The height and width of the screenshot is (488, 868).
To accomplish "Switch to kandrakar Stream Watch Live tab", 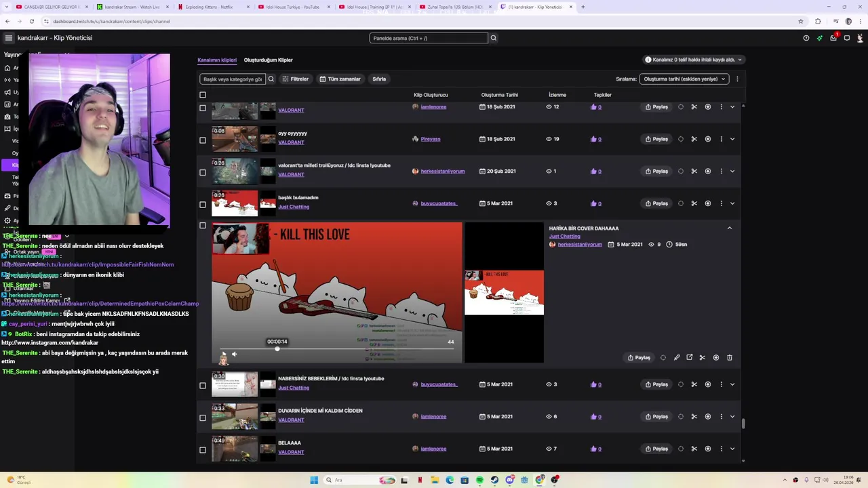I will pyautogui.click(x=132, y=7).
